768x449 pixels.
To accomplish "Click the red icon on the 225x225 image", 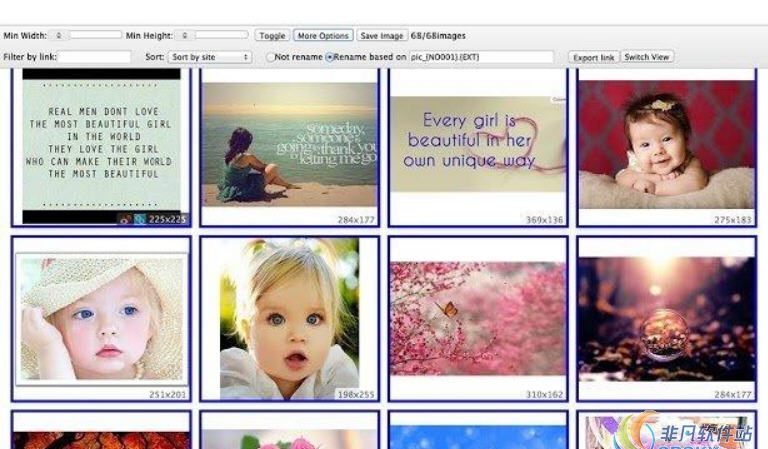I will (x=125, y=219).
